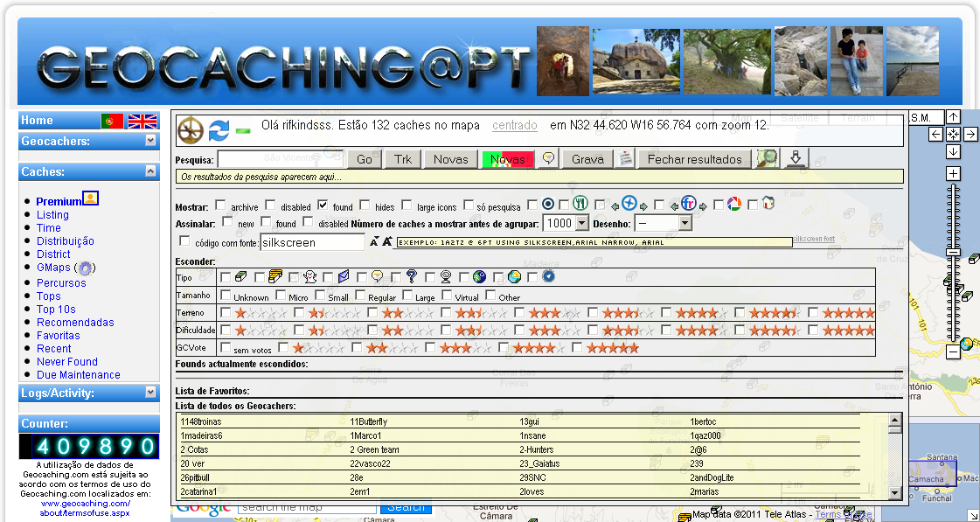Click the green-red Novas button
The image size is (980, 522).
pos(508,159)
